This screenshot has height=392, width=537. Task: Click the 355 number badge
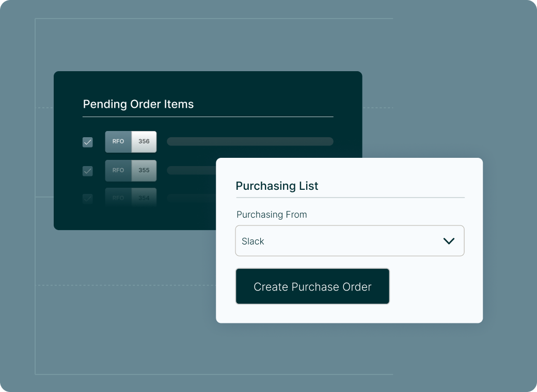[144, 170]
